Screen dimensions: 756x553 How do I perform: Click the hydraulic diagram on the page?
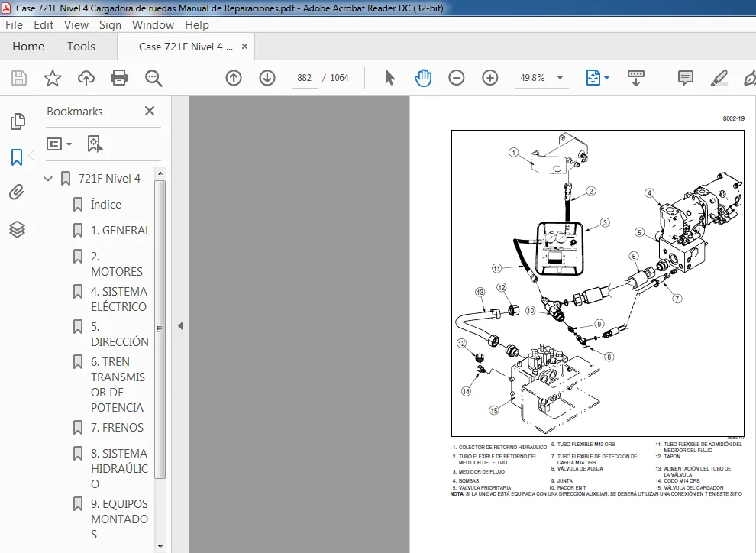(597, 283)
